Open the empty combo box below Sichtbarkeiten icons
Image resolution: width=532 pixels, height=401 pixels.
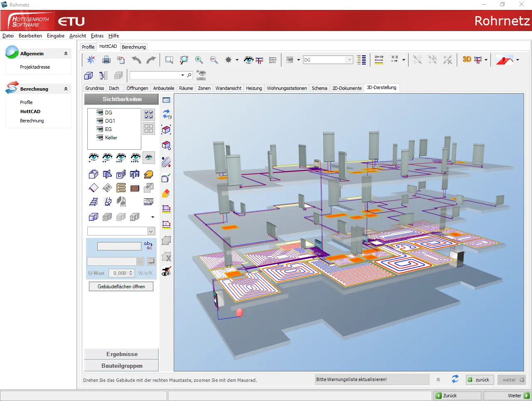(121, 231)
